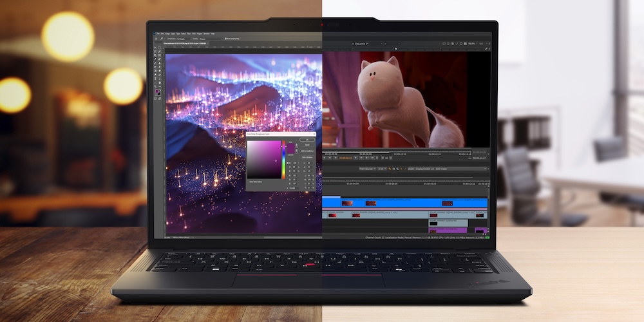
Task: Click the Quick Mask mode icon in toolbox
Action: (155, 99)
